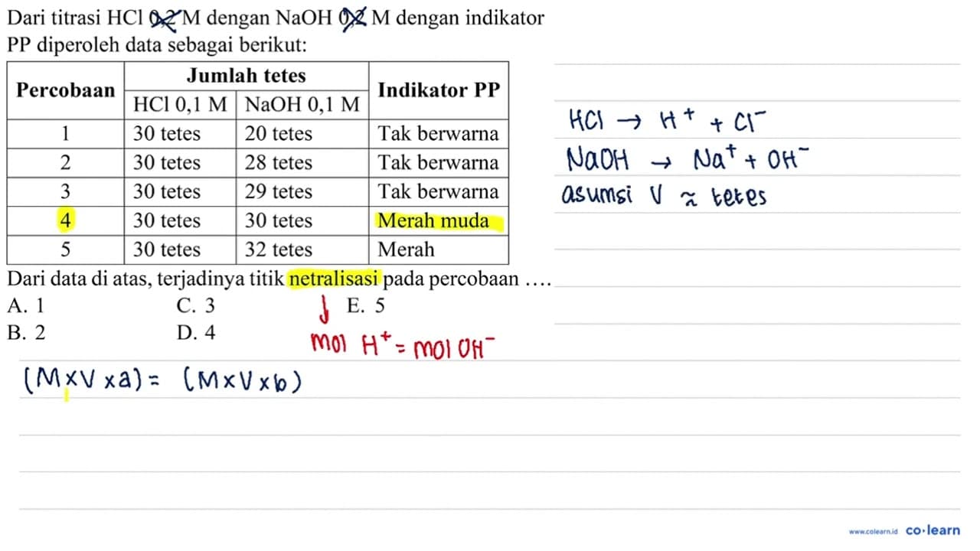Click answer option E. 5

[366, 305]
